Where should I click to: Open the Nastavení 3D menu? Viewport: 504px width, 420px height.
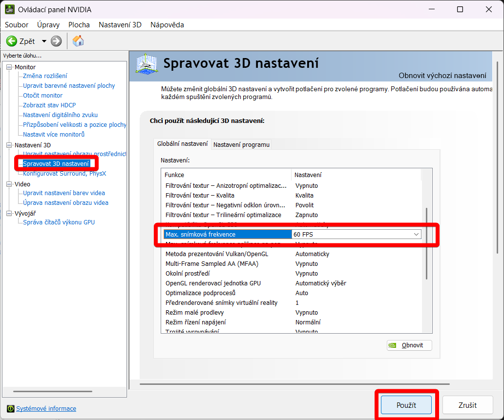[120, 25]
